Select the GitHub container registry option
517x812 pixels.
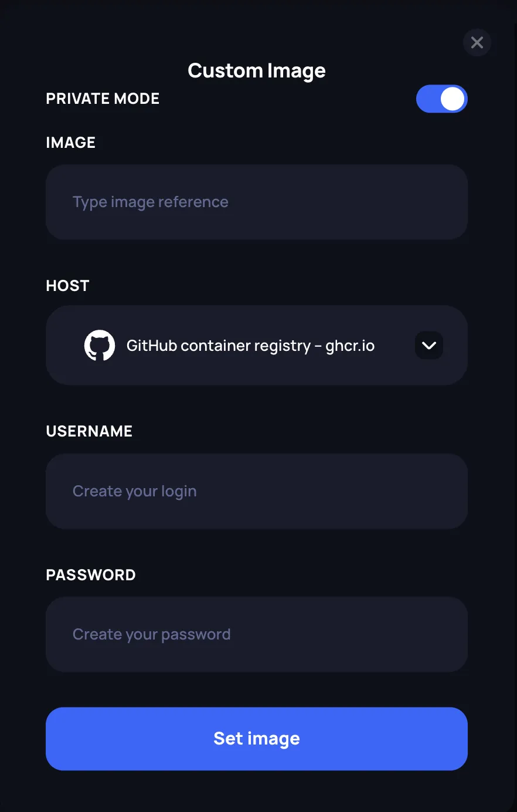(x=250, y=345)
